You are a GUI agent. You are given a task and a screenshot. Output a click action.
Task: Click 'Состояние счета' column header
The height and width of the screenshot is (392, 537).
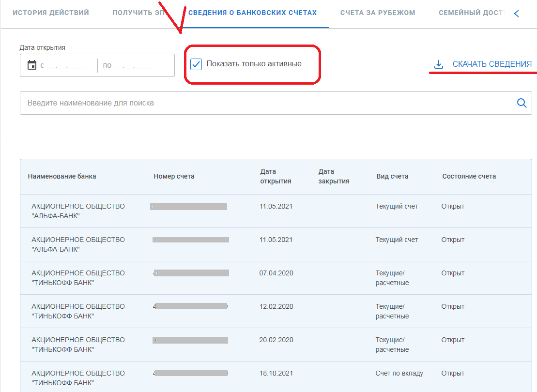[x=469, y=176]
